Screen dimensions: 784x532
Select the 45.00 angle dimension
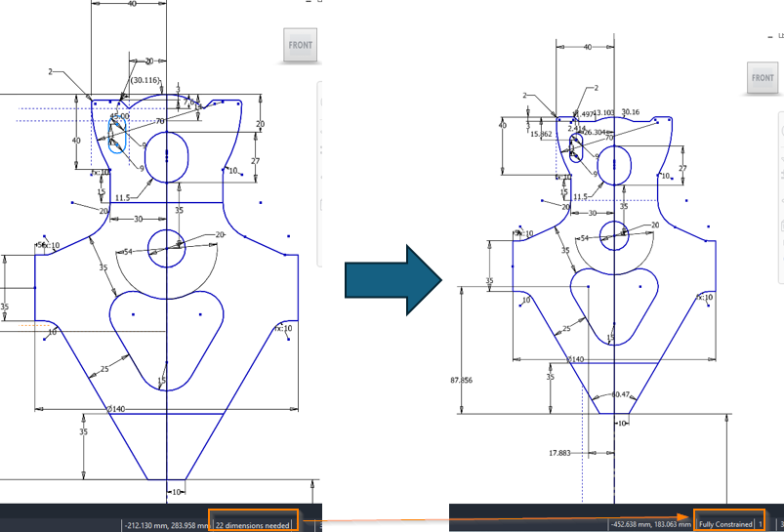[x=119, y=116]
